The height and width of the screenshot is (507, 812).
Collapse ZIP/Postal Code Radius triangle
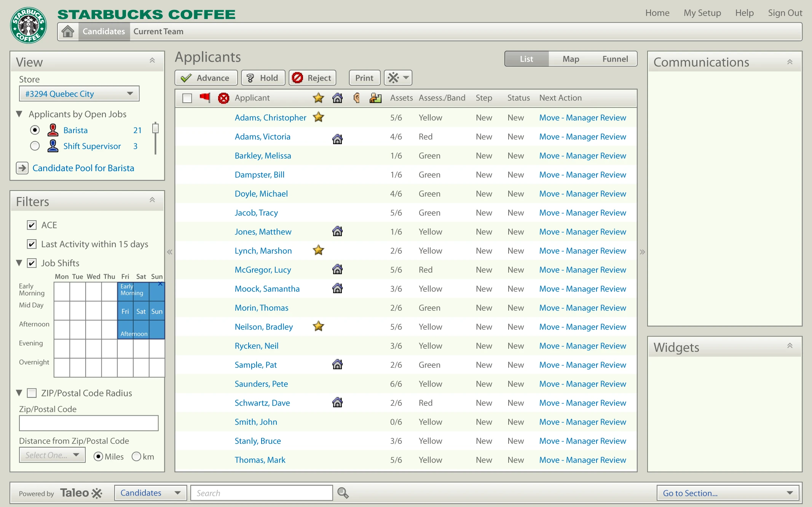click(x=19, y=393)
